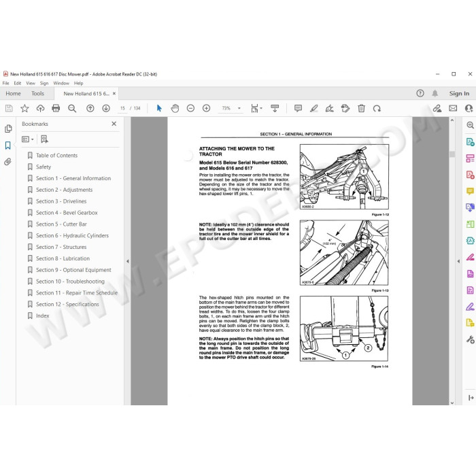The image size is (476, 476).
Task: Open the Index bookmark
Action: click(x=42, y=316)
